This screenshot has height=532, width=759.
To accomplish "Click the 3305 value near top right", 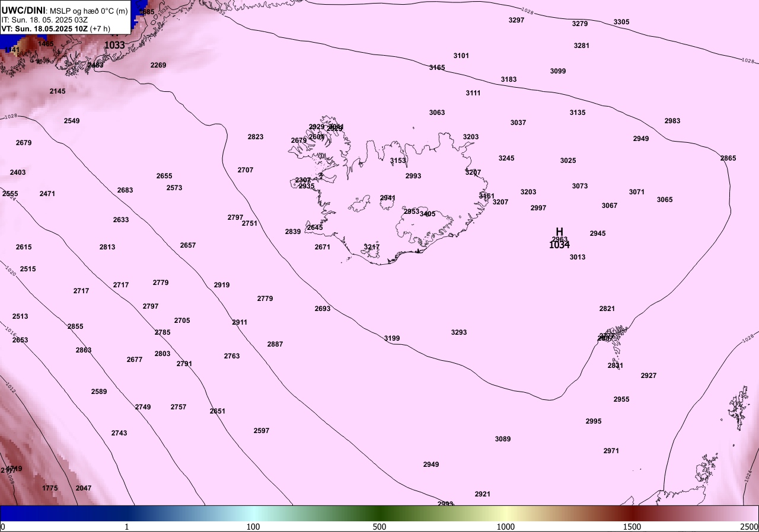I will tap(621, 22).
